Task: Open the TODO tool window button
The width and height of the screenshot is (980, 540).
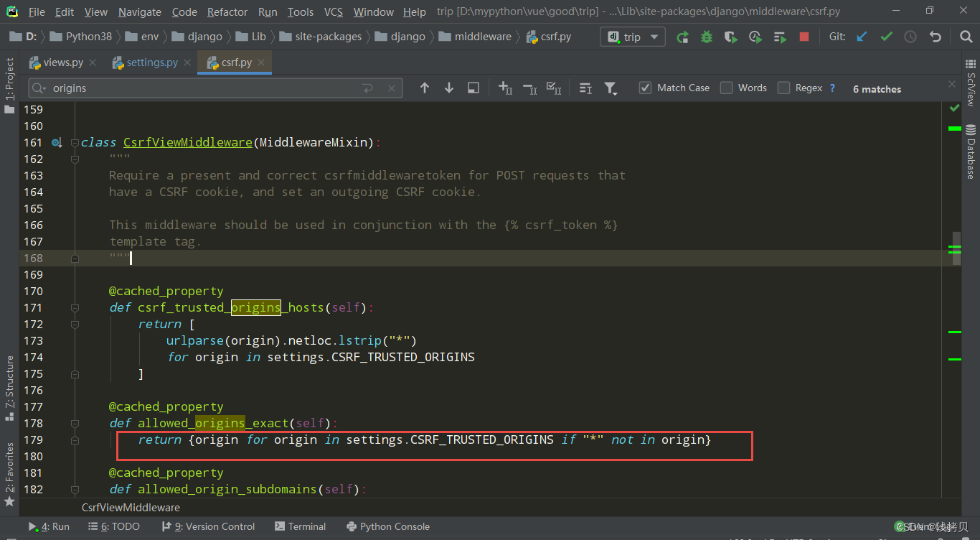Action: click(113, 526)
